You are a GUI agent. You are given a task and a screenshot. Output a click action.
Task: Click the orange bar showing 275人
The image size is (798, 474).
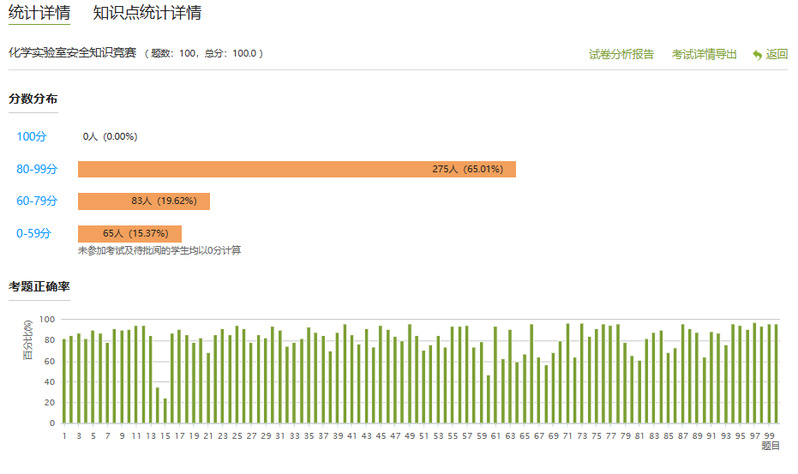point(296,169)
